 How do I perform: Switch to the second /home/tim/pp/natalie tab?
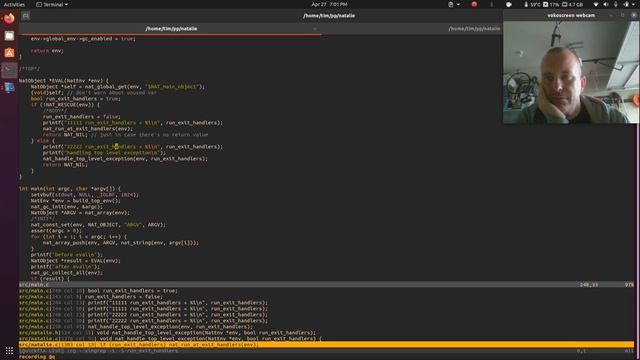(473, 29)
